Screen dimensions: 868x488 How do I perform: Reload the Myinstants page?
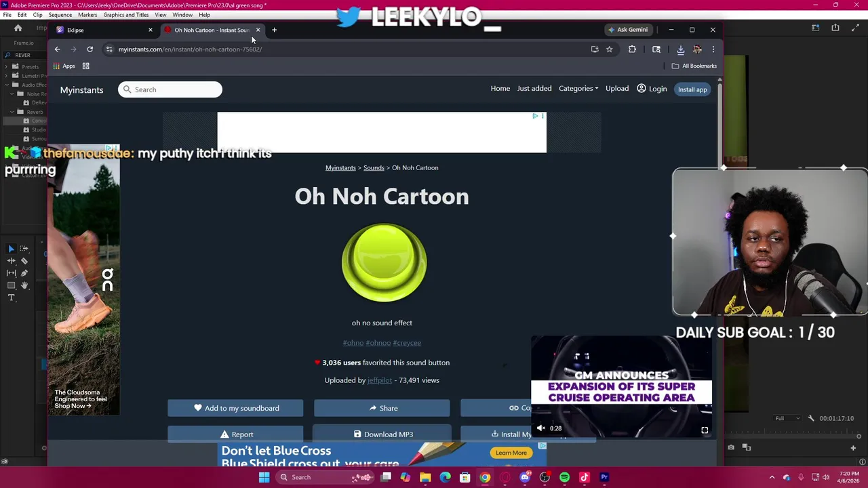(x=90, y=49)
